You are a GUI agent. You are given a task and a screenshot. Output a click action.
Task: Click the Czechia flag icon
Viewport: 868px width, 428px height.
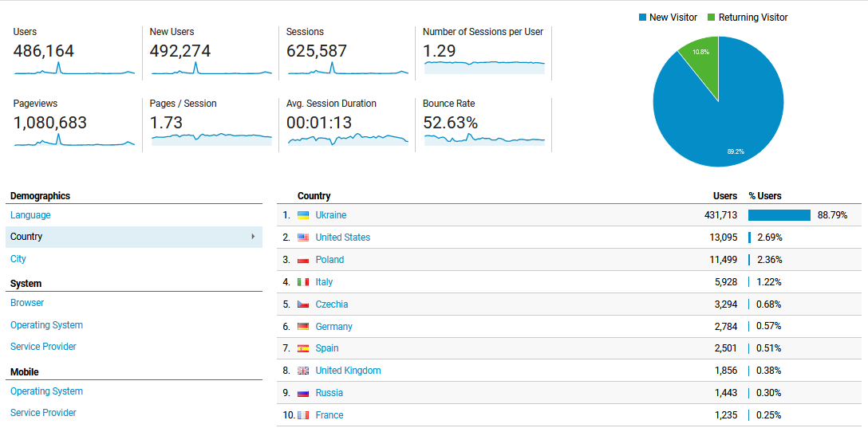point(303,304)
